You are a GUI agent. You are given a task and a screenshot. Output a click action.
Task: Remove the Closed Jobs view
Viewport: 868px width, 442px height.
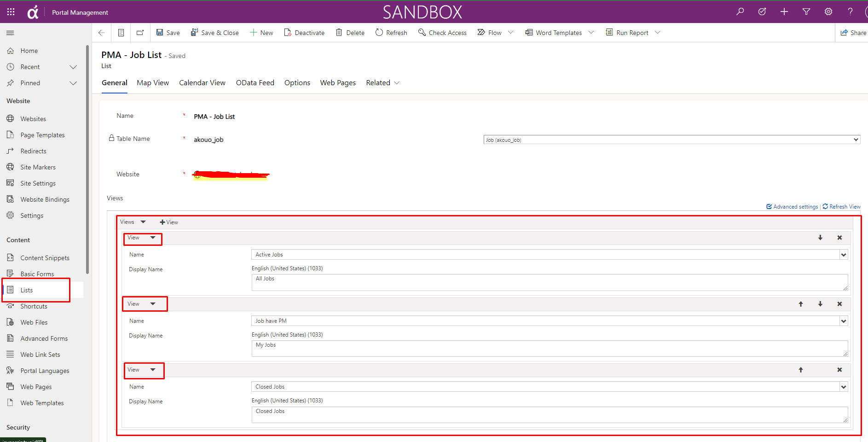point(839,370)
